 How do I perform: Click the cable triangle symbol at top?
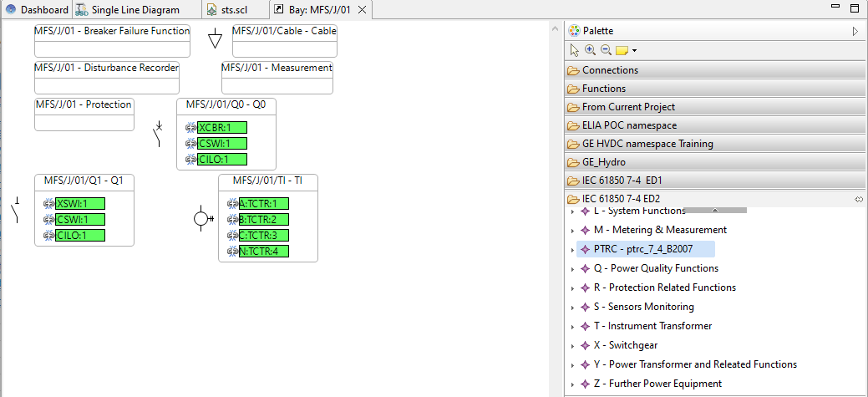coord(215,39)
